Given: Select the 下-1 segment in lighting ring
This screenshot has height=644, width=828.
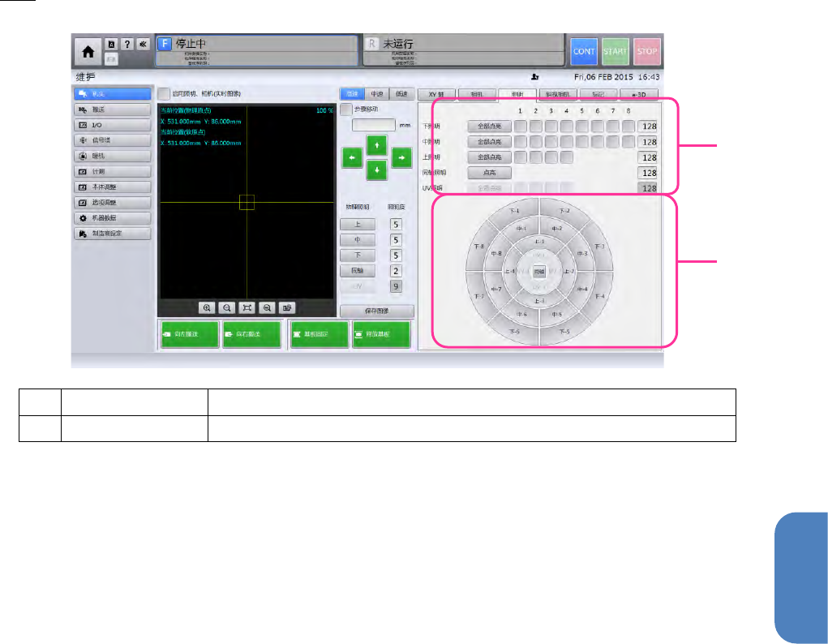Looking at the screenshot, I should click(513, 211).
